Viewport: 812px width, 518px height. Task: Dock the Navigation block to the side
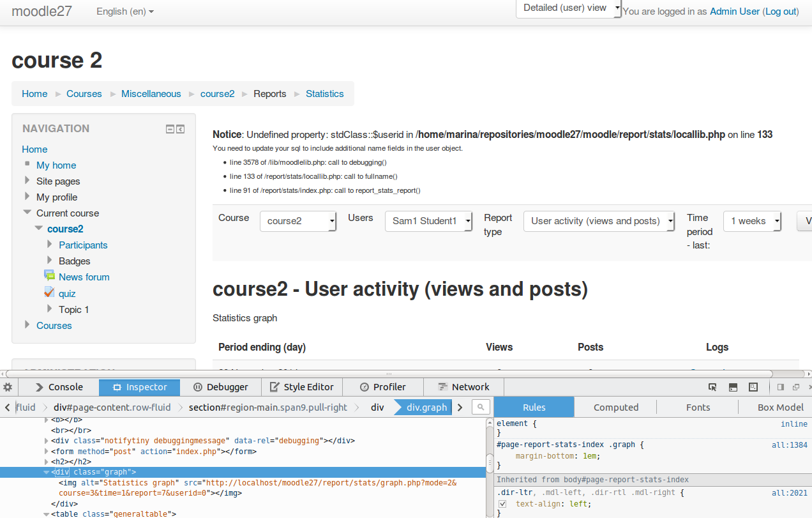tap(180, 129)
